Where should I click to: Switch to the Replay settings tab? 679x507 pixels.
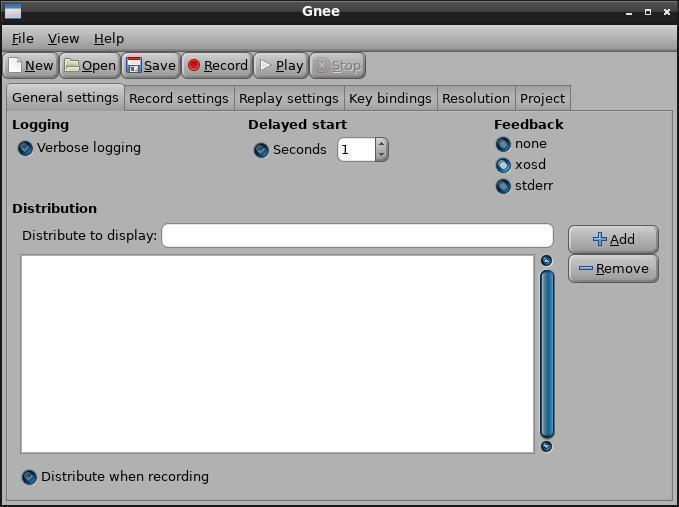289,98
